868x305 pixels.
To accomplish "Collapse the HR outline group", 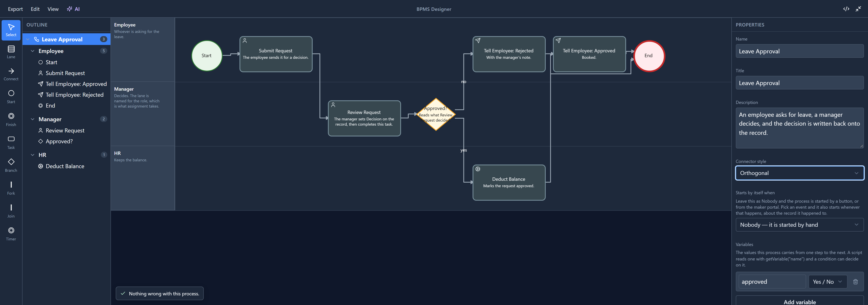I will (x=33, y=155).
